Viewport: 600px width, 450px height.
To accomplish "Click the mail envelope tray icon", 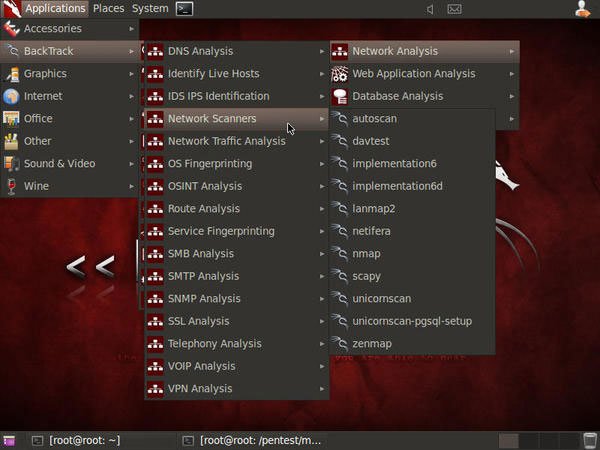I will coord(454,9).
